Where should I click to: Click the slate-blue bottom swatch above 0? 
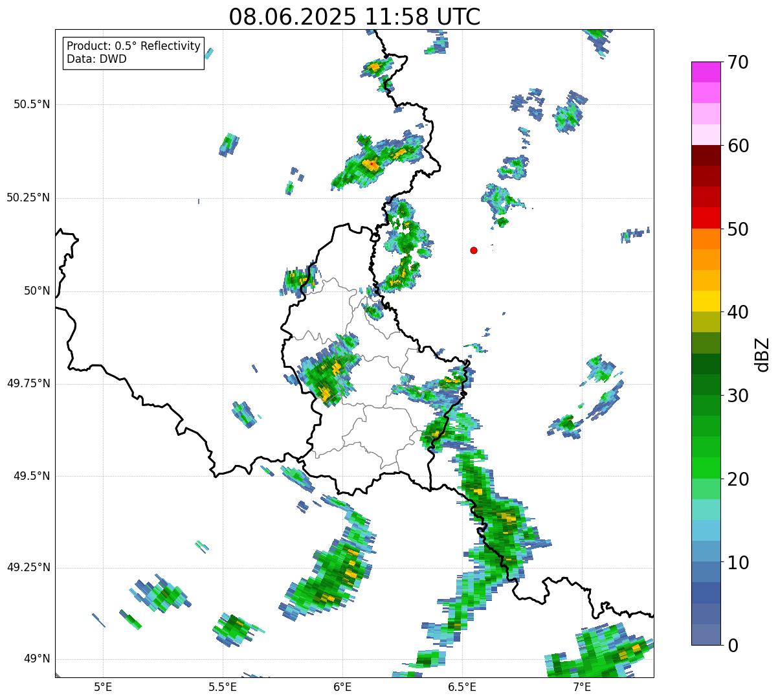[x=706, y=635]
